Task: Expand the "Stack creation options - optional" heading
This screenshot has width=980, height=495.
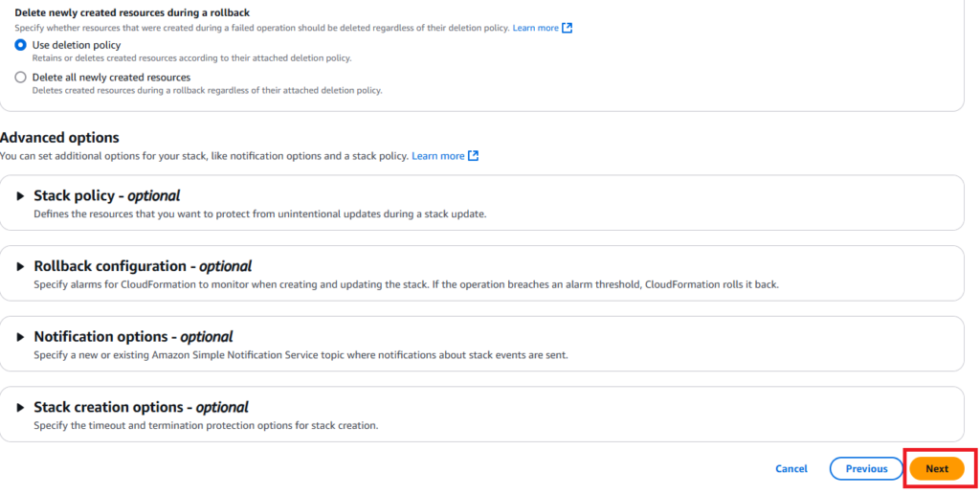Action: (141, 407)
